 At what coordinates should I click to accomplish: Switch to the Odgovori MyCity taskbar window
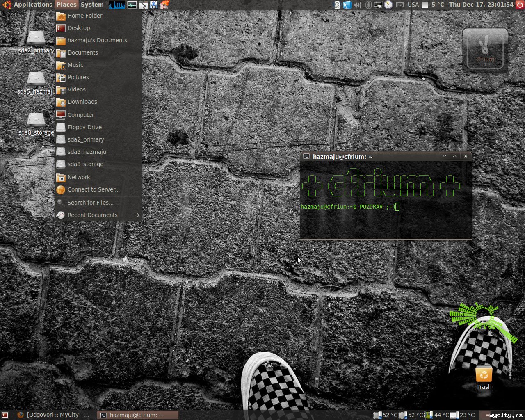click(53, 415)
